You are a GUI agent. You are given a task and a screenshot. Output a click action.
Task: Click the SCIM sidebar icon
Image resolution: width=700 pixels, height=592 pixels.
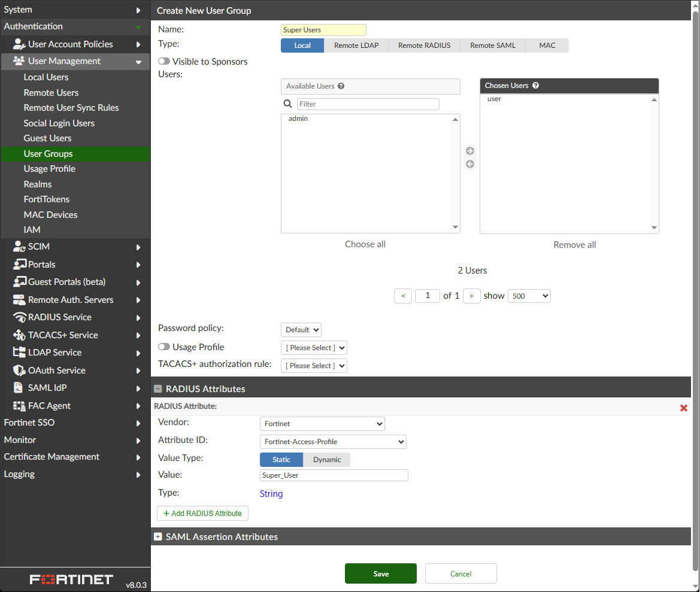[19, 246]
